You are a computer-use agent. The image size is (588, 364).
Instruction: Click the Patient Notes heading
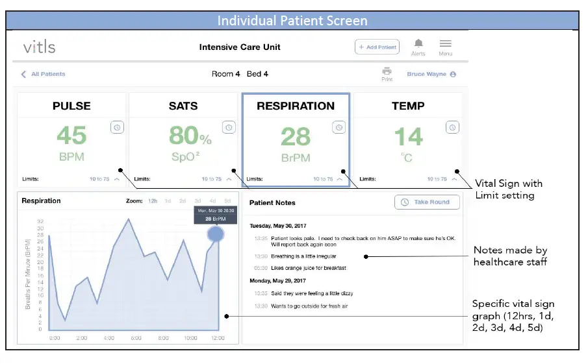[272, 202]
